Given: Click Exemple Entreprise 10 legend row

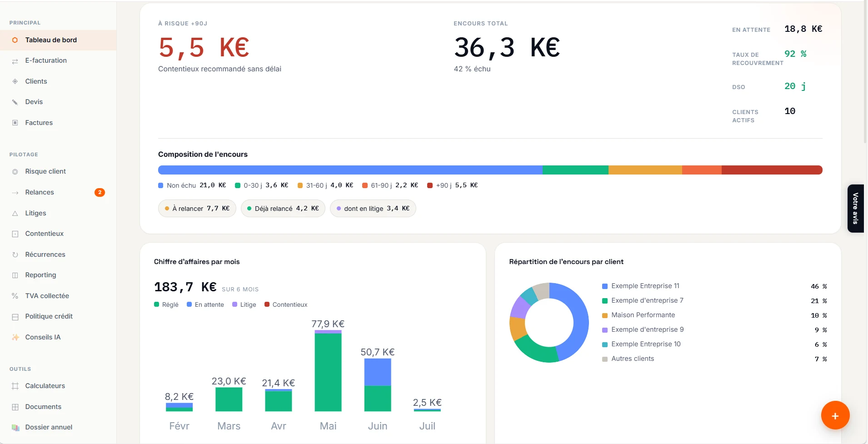Looking at the screenshot, I should click(x=714, y=344).
